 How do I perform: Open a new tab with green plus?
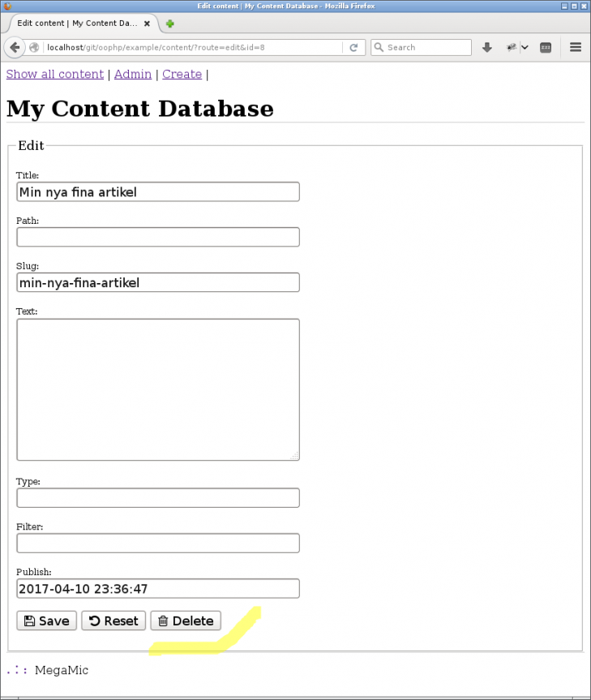(x=169, y=24)
